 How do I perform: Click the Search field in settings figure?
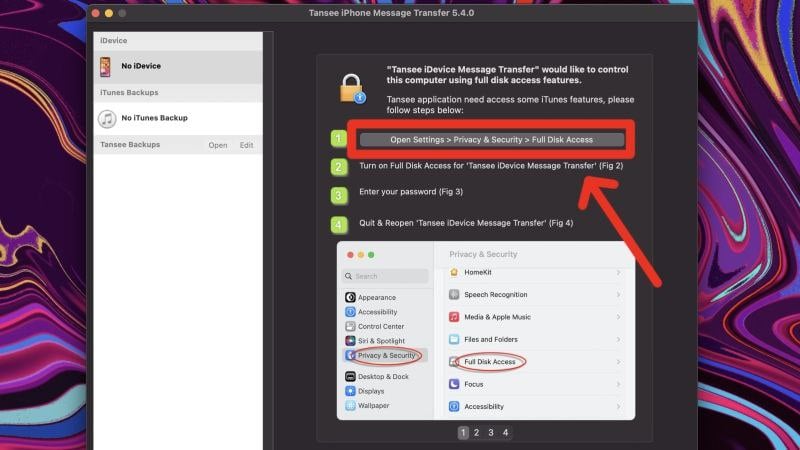385,276
